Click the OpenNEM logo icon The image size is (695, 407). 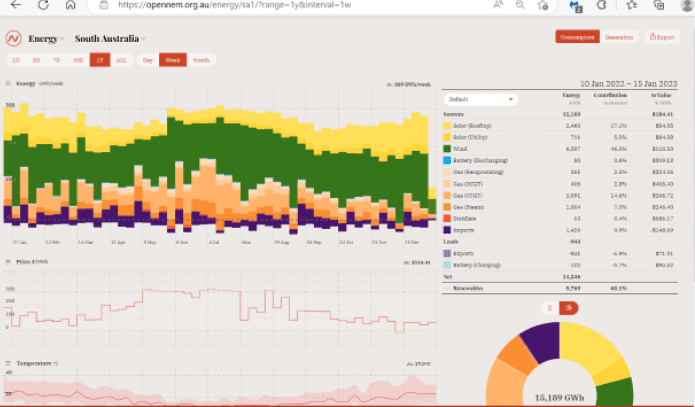(14, 39)
